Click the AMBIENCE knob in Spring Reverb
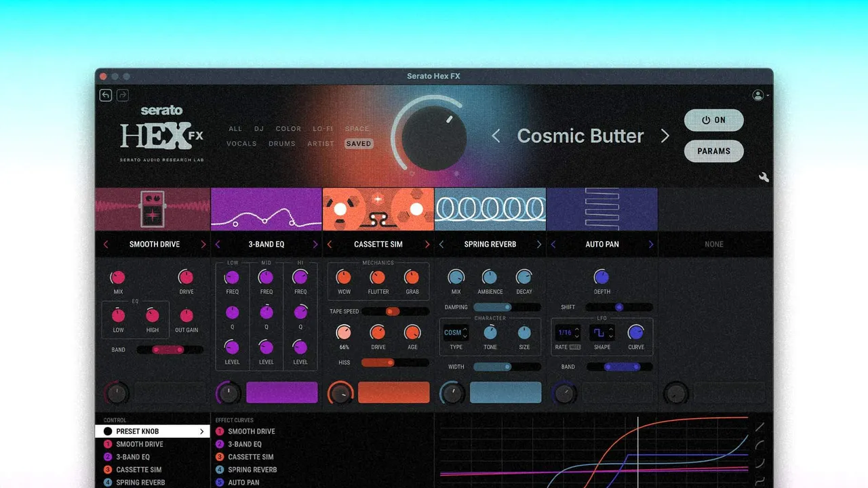The image size is (868, 488). (x=490, y=277)
